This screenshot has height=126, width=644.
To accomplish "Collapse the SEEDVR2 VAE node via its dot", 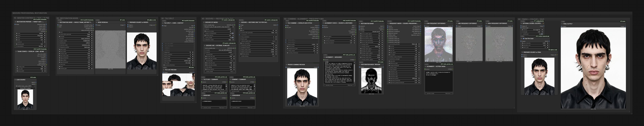I will tap(205, 45).
